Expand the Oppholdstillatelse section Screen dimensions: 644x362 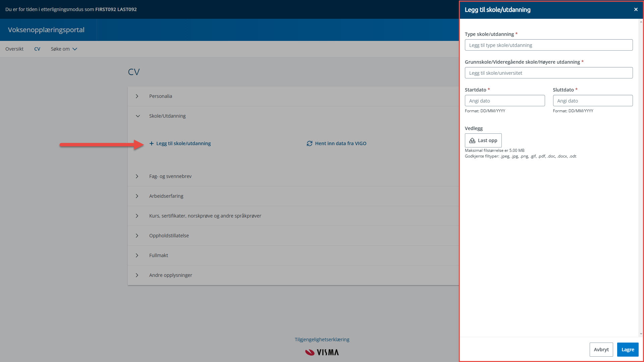[137, 236]
